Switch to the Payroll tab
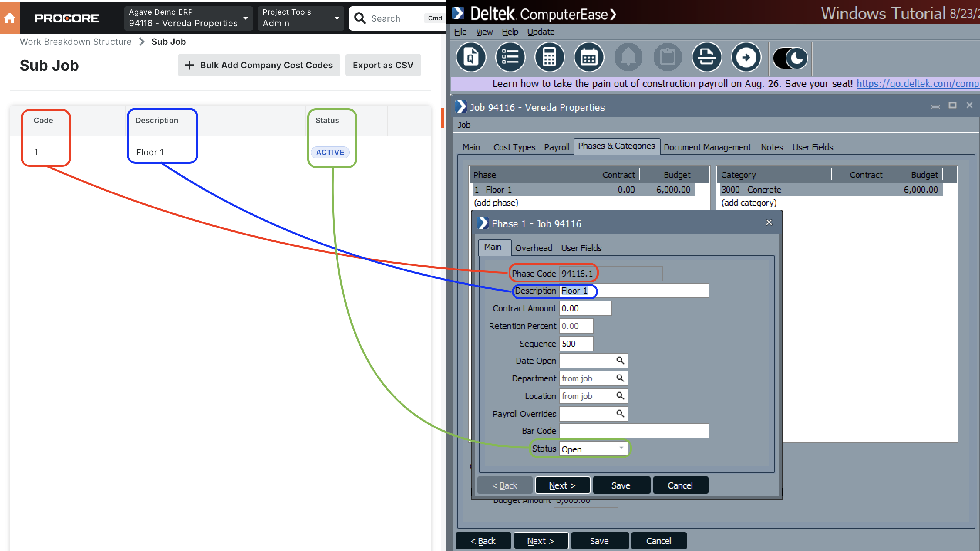This screenshot has width=980, height=551. (x=557, y=147)
